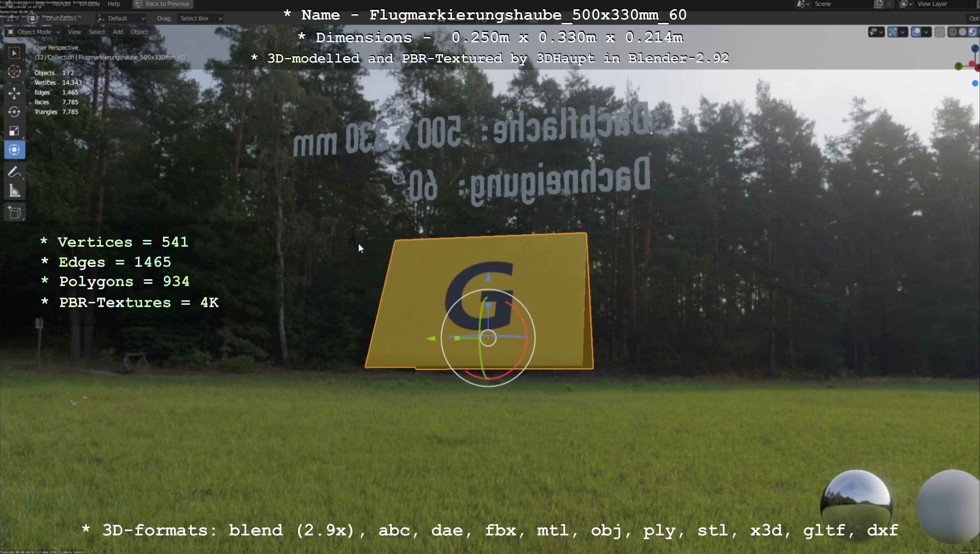This screenshot has width=980, height=554.
Task: Expand the Drag Select Box dropdown
Action: coord(200,18)
